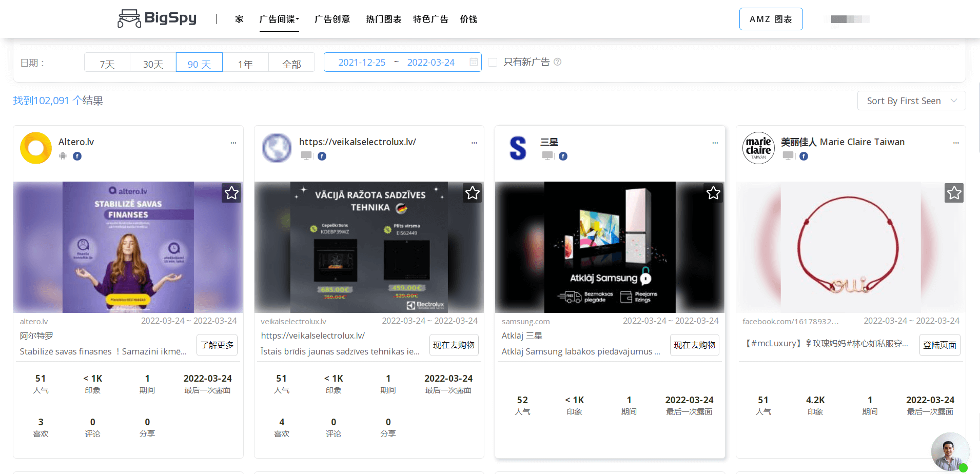Open the 热门图表 navigation tab

[x=383, y=19]
